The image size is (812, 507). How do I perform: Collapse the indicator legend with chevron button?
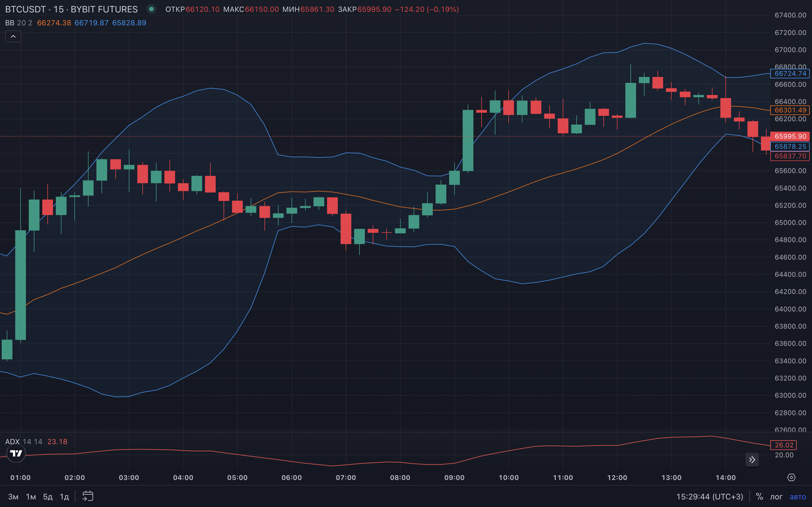[x=13, y=36]
